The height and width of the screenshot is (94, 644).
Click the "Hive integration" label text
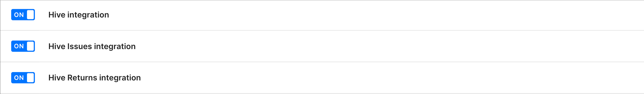(x=79, y=15)
